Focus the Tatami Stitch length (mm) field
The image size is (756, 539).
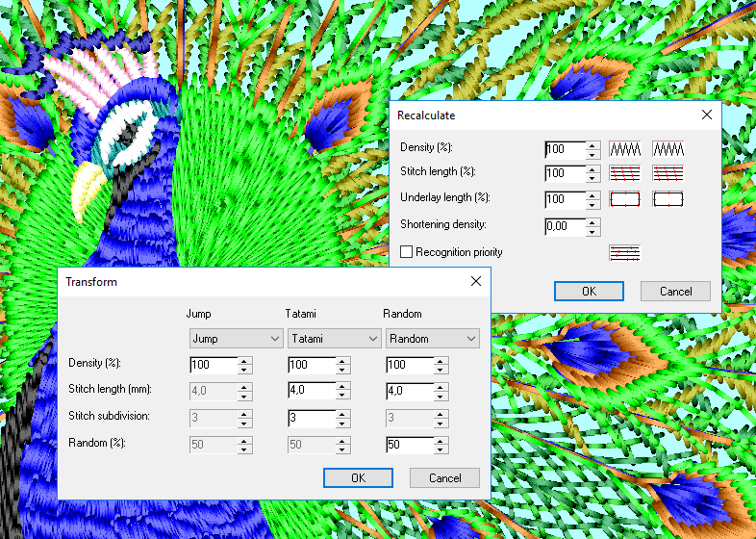click(x=312, y=391)
